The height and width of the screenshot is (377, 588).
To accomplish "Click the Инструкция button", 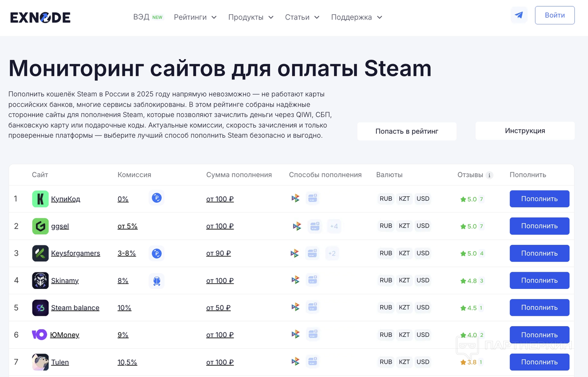I will tap(525, 131).
